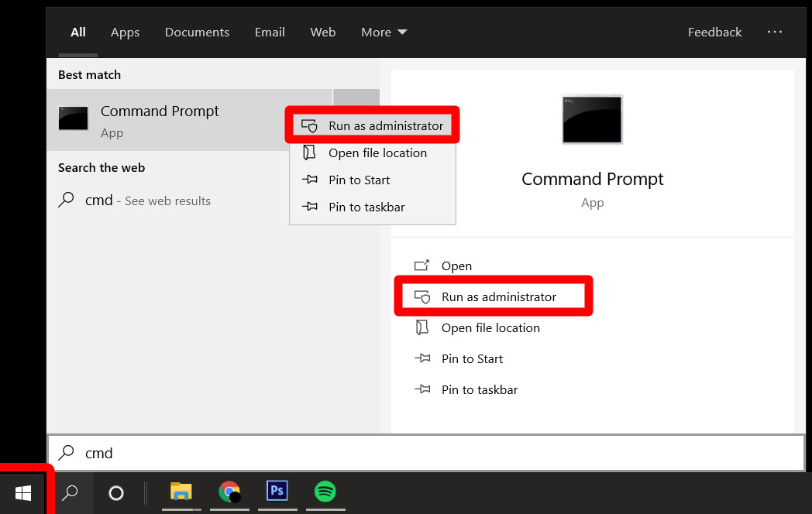
Task: Click the search box containing cmd
Action: pyautogui.click(x=426, y=453)
